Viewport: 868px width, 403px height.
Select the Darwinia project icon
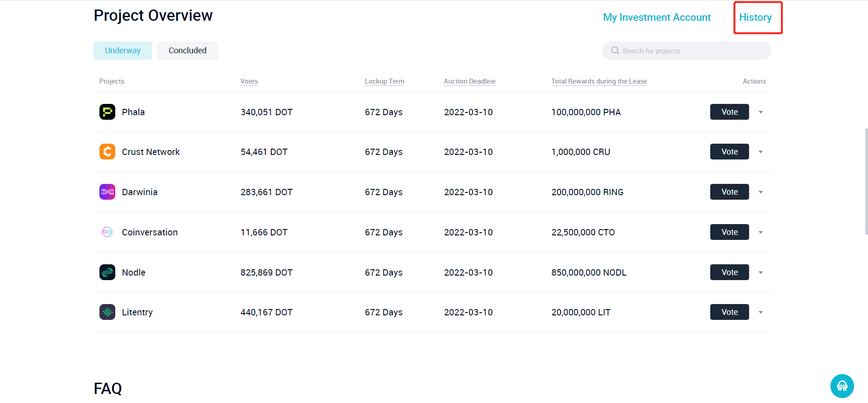pos(107,192)
